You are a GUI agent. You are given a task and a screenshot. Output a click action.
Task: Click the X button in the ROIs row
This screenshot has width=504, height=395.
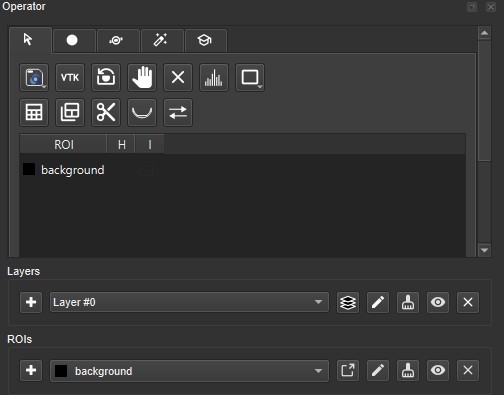coord(468,370)
